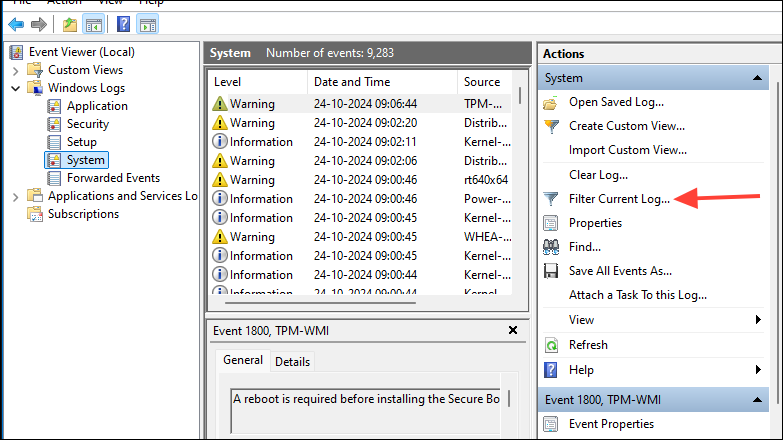Close the Event 1800 preview pane

513,329
